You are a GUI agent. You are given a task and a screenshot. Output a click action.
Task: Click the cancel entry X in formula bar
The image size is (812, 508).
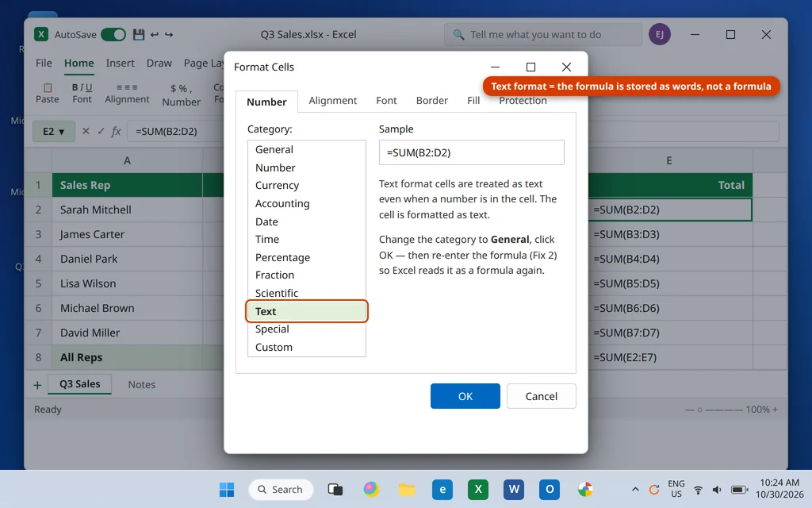click(86, 131)
